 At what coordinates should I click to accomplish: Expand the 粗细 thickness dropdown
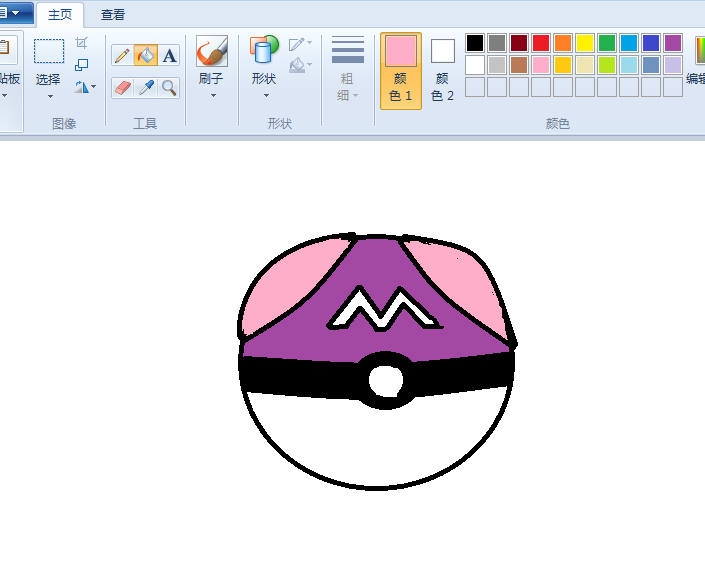tap(355, 95)
